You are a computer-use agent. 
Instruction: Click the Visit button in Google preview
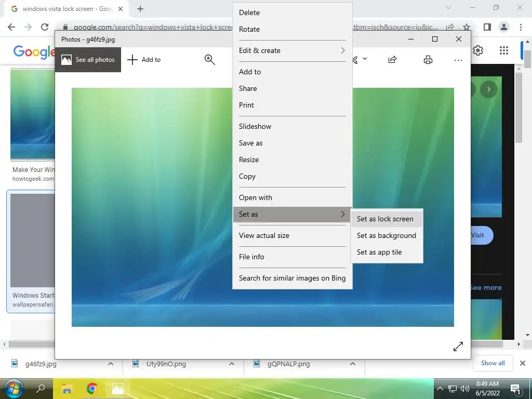482,235
